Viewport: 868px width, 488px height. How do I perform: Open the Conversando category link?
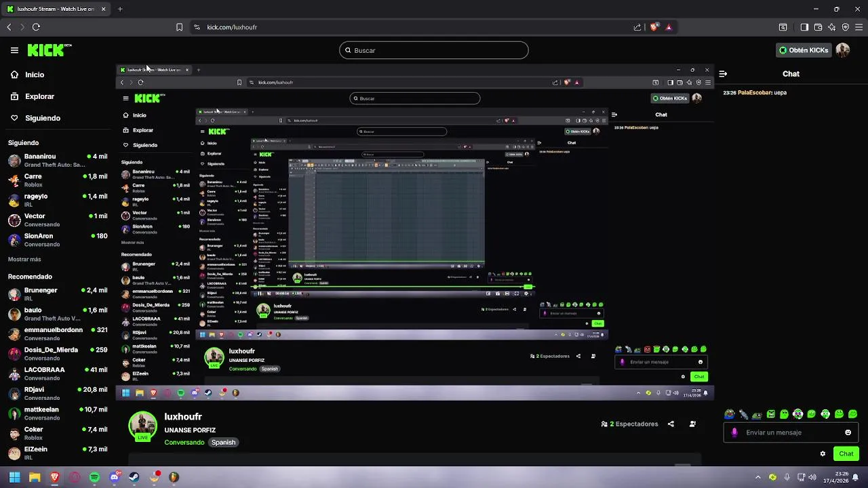pyautogui.click(x=184, y=443)
